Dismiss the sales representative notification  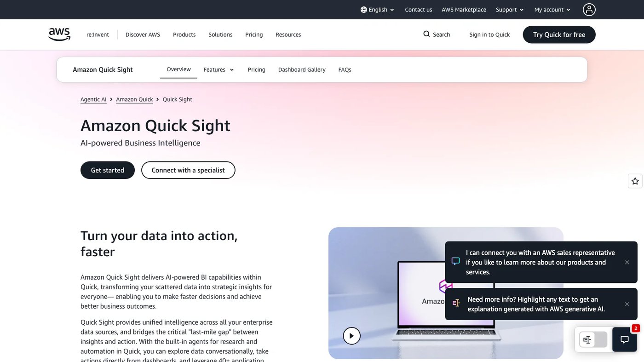[627, 262]
